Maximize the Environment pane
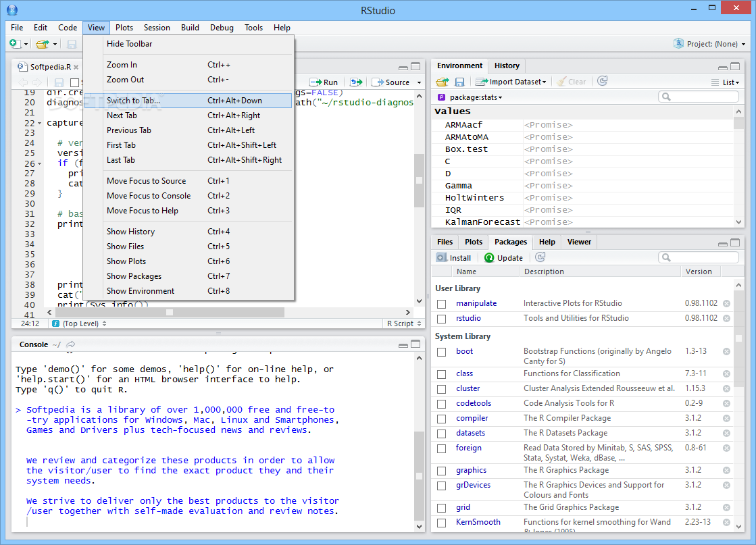 coord(735,66)
